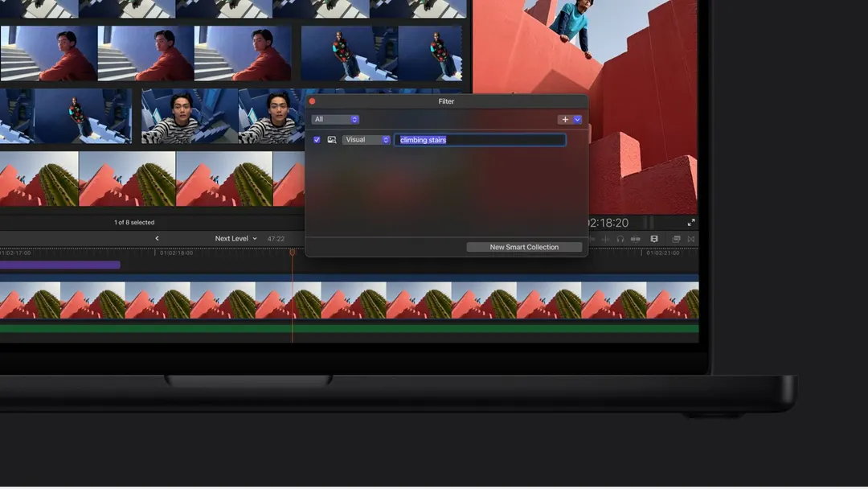Toggle audio skimming waveform icon
The image size is (868, 489).
tap(605, 239)
